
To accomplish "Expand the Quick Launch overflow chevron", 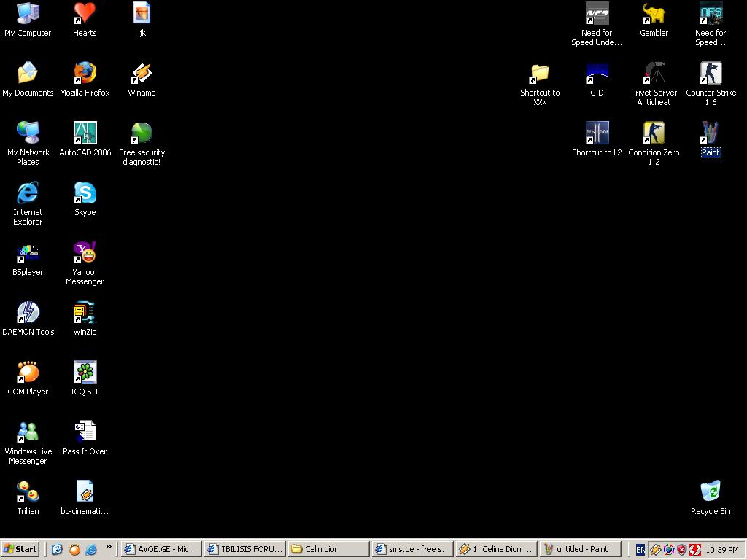I will click(x=109, y=547).
